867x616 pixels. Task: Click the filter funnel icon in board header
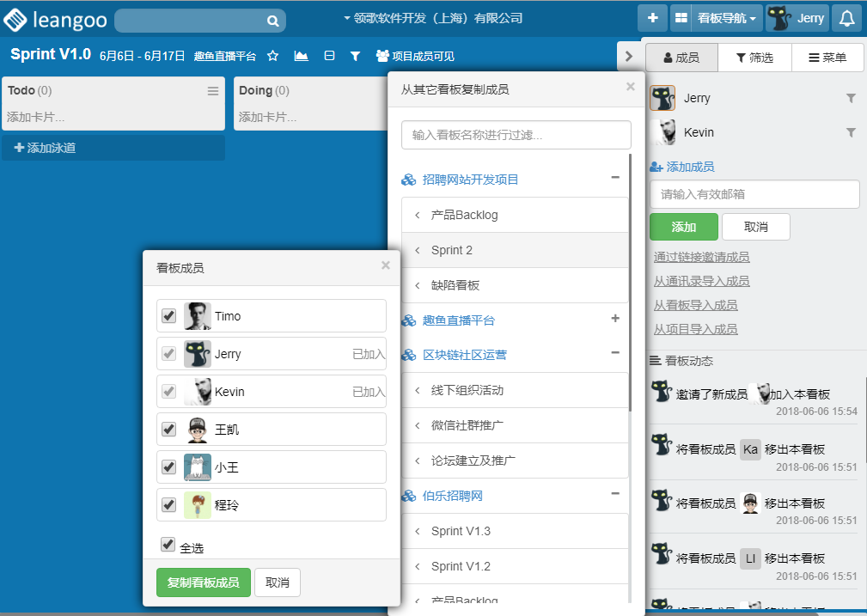[355, 56]
